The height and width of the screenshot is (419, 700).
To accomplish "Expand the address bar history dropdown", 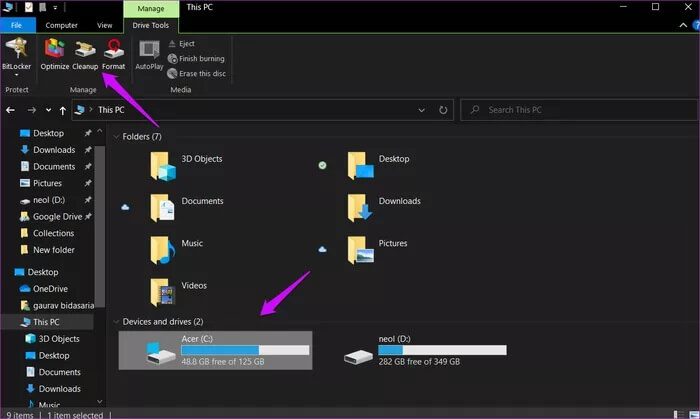I will [x=421, y=110].
